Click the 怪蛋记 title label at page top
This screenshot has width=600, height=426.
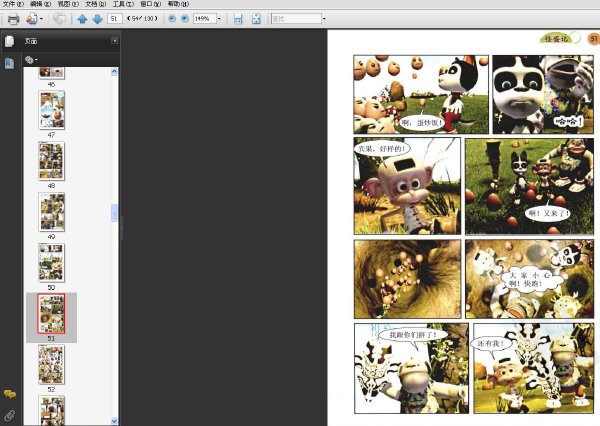point(558,38)
